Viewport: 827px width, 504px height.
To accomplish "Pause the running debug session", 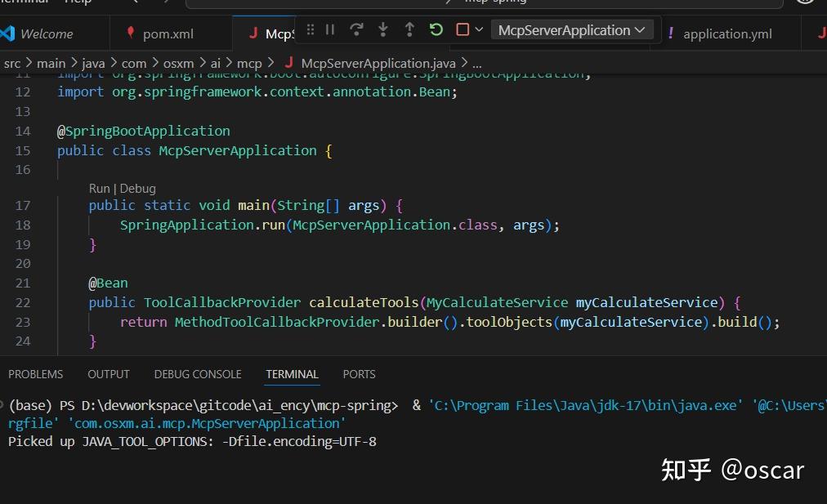I will click(x=330, y=29).
